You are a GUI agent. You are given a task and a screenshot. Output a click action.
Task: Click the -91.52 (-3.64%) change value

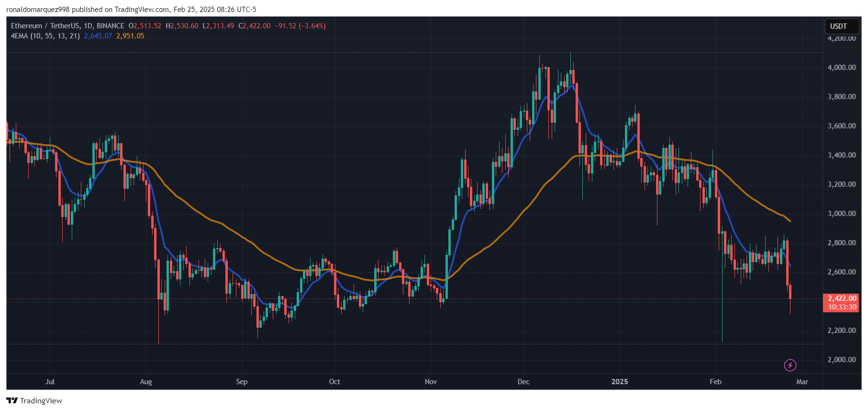pyautogui.click(x=300, y=26)
